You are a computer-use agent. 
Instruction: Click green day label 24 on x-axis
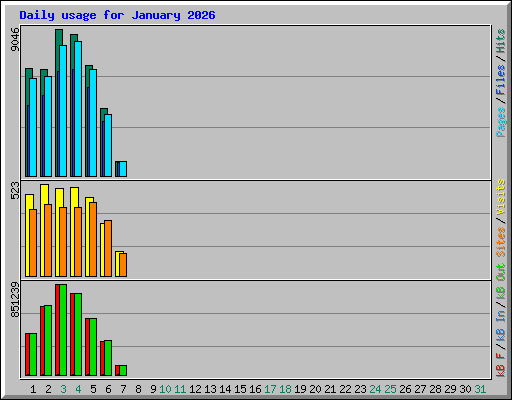(375, 389)
